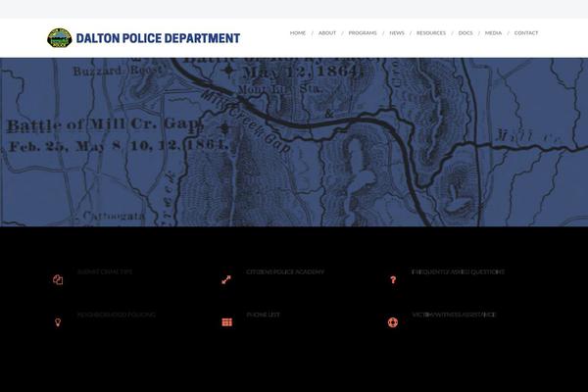Open the Victim/Witness Assistance link

point(454,315)
